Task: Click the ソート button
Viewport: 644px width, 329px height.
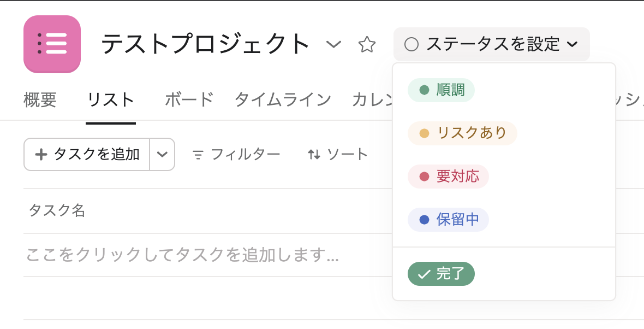Action: click(x=338, y=155)
